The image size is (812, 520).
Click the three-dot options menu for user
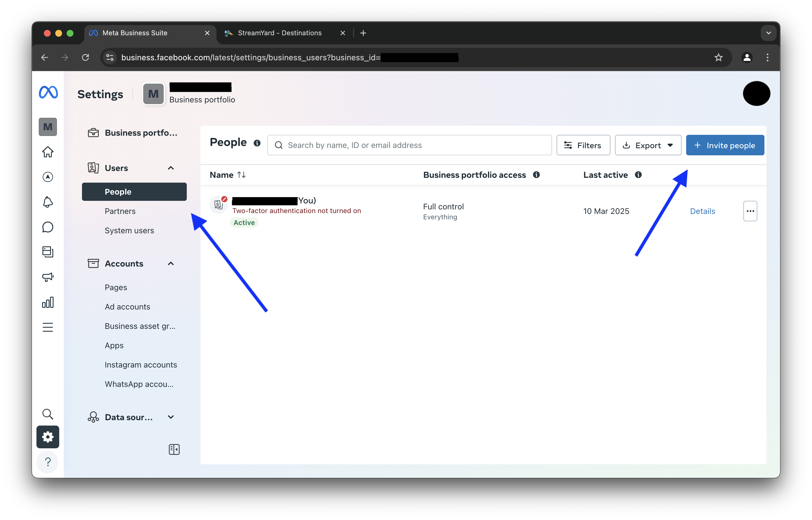750,211
